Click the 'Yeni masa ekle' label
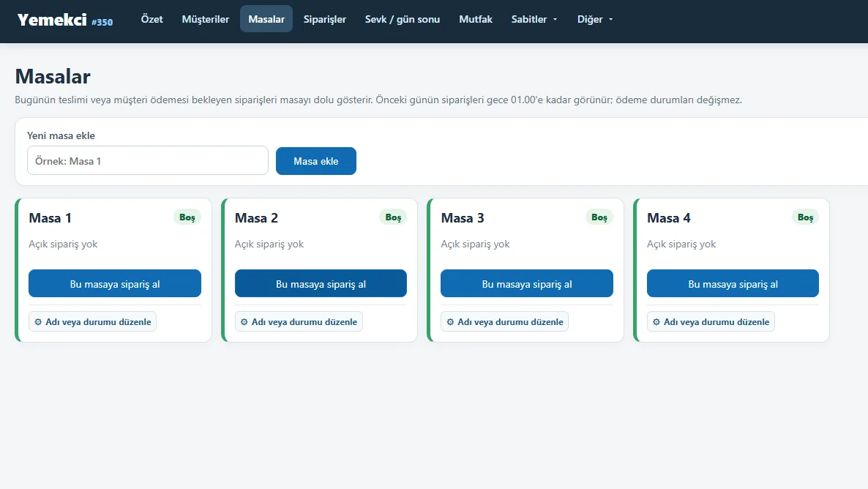 [x=61, y=135]
